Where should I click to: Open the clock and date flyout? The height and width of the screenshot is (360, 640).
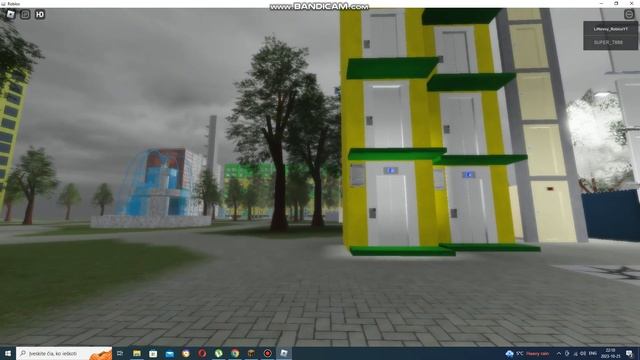611,353
